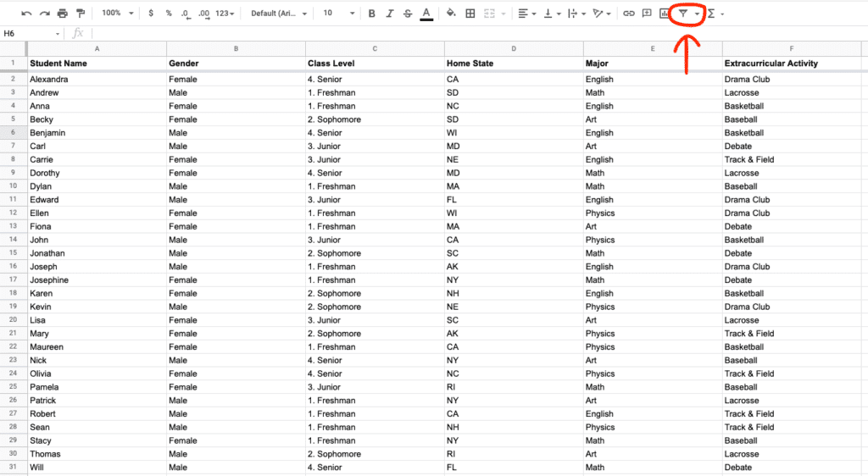Click the Home State header cell
The image size is (868, 476).
(514, 63)
